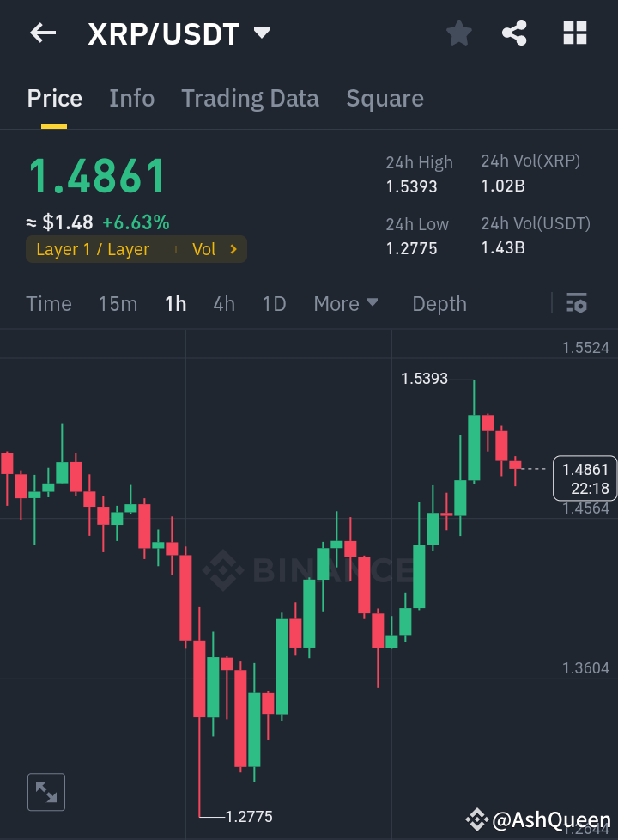The image size is (618, 840).
Task: Open the Info tab for XRP
Action: point(131,98)
